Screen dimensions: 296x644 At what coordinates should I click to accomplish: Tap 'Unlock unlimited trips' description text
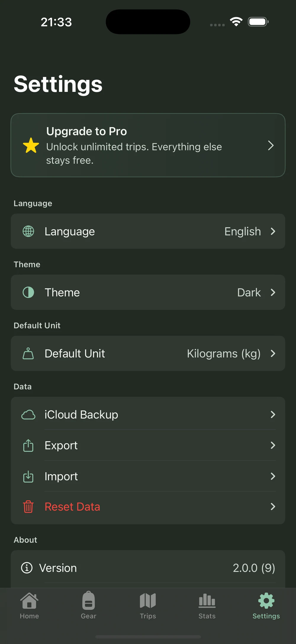tap(134, 154)
